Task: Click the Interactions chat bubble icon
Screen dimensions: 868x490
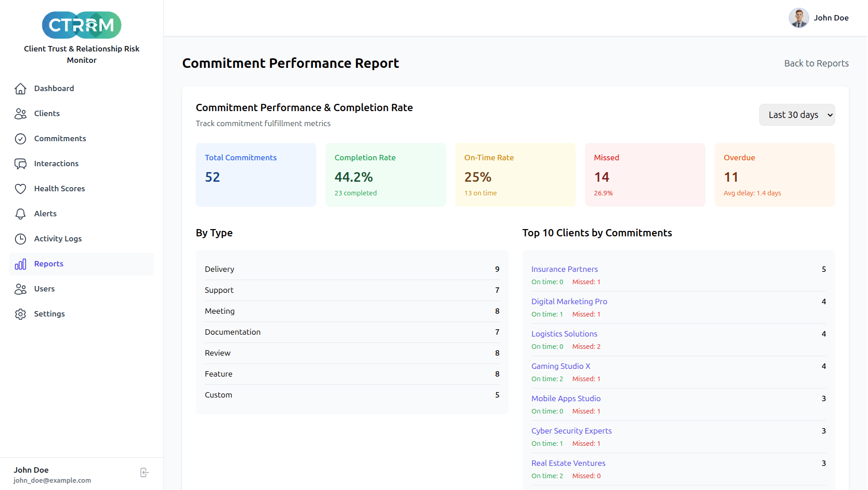Action: click(20, 163)
